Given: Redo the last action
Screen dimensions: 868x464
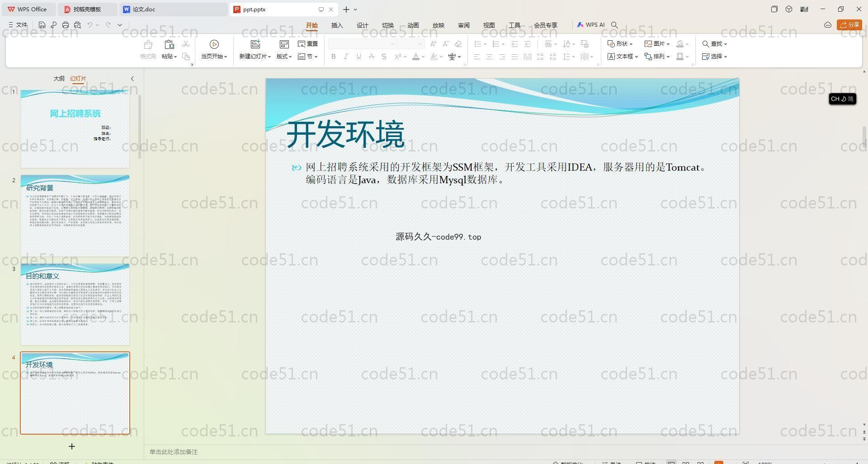Looking at the screenshot, I should 108,25.
